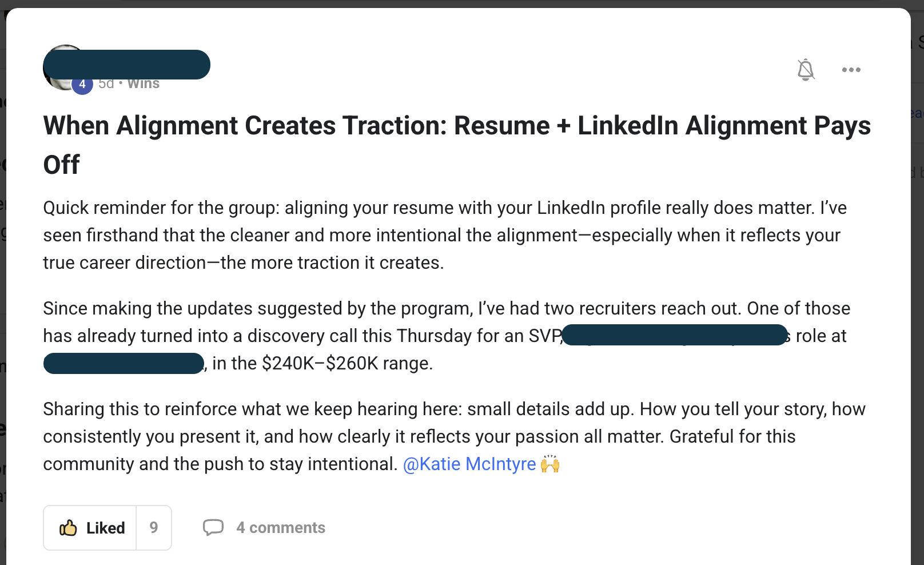
Task: Click the level 4 badge on avatar
Action: [x=82, y=85]
